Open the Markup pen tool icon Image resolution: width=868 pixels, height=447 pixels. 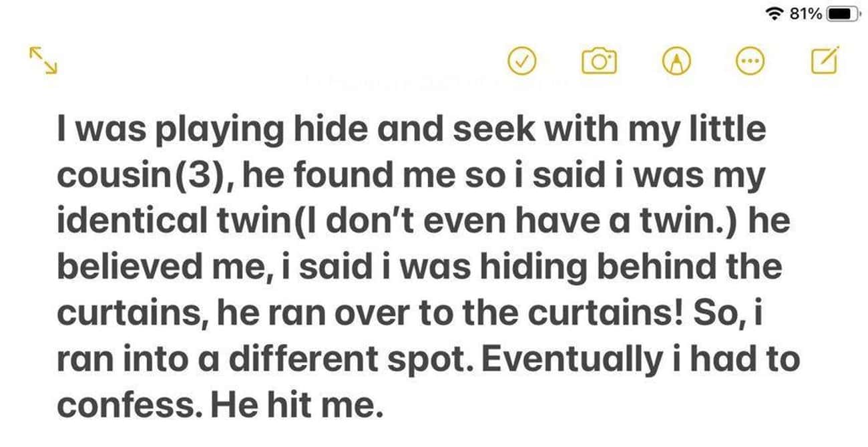[x=676, y=62]
